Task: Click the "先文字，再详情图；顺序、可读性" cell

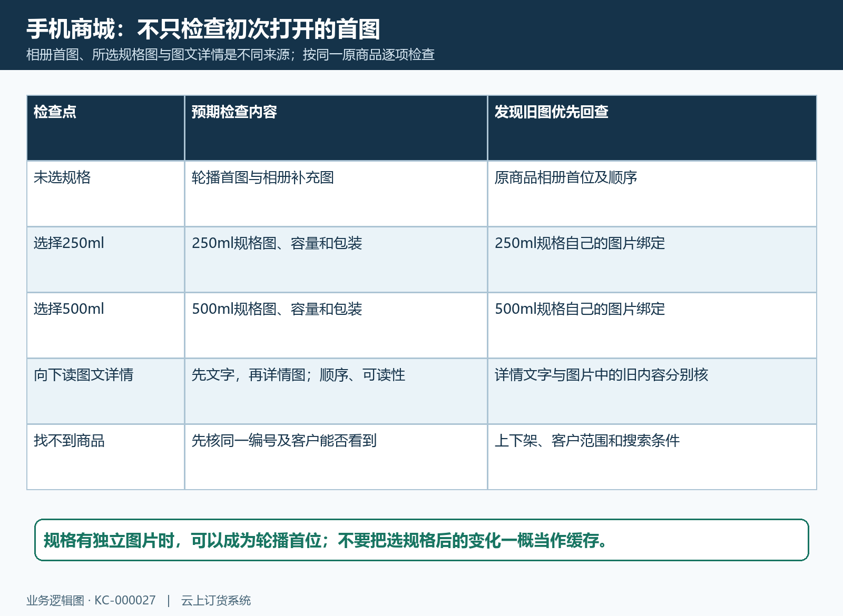Action: click(336, 391)
